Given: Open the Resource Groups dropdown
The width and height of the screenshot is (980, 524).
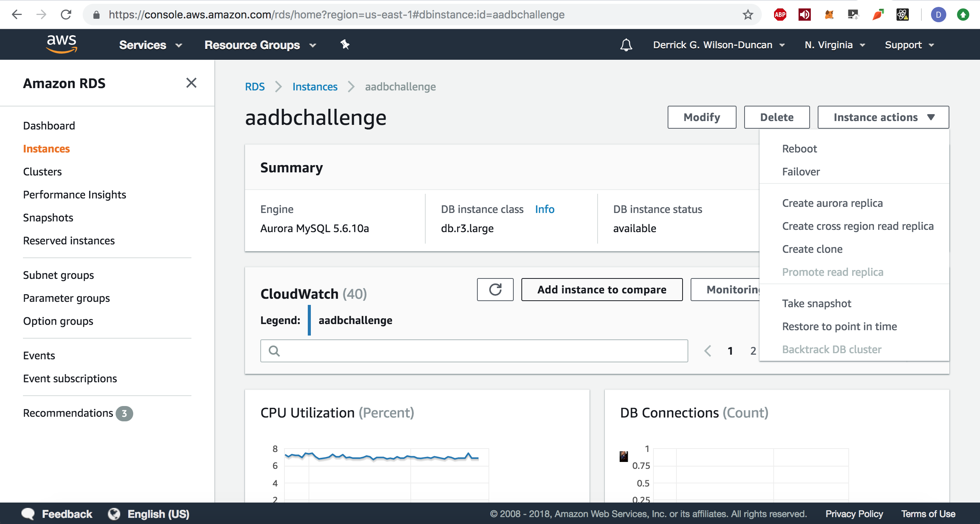Looking at the screenshot, I should coord(260,45).
